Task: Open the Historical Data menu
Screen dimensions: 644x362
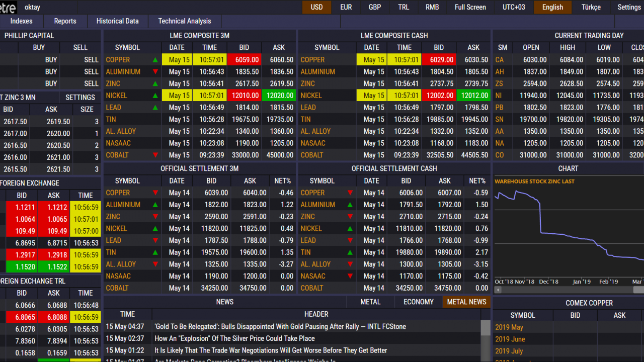Action: pos(117,21)
